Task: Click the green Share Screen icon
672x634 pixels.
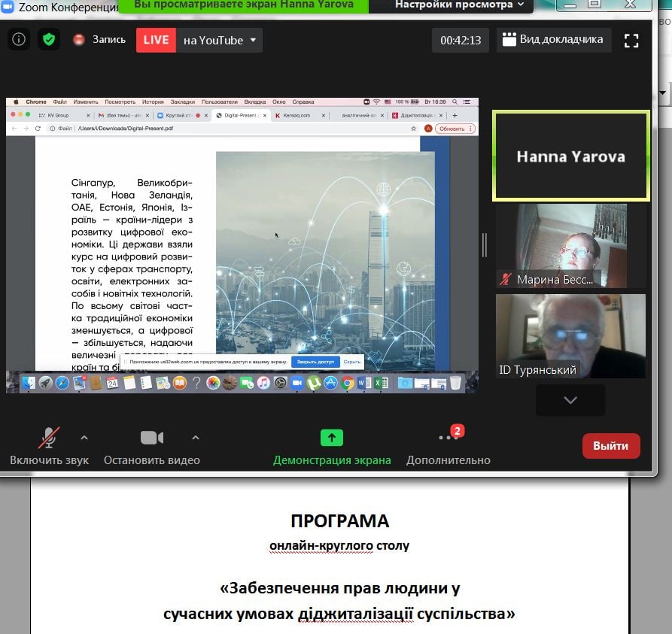Action: [332, 438]
